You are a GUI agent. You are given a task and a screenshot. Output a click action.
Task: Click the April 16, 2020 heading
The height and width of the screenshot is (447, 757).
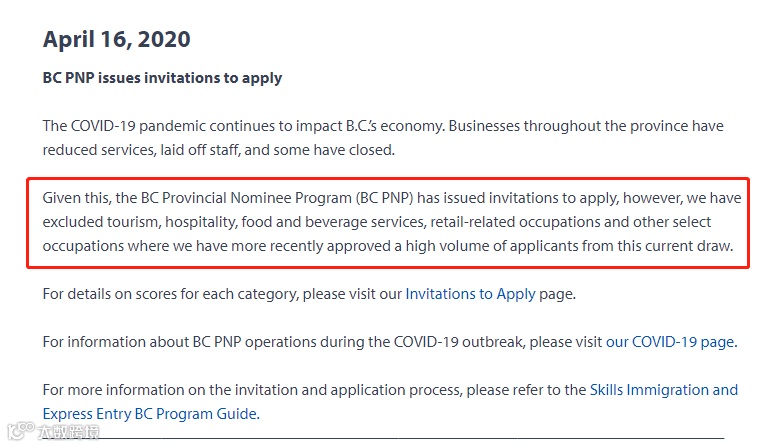pos(116,39)
